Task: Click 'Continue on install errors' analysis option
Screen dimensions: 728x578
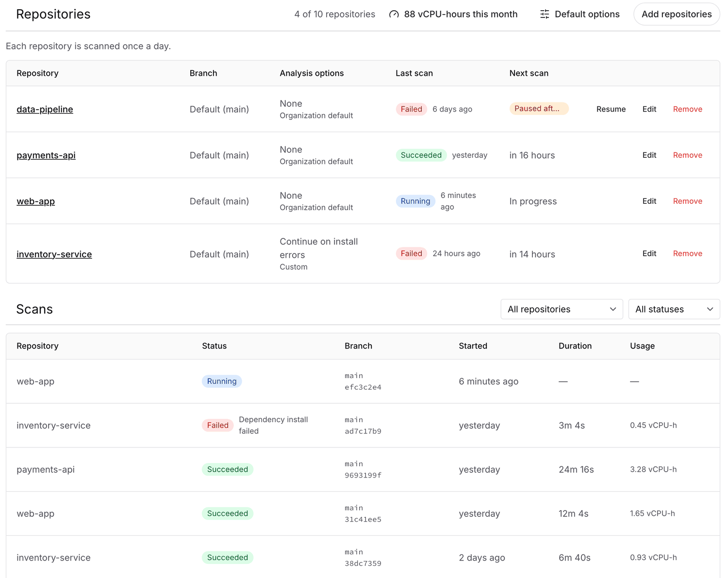Action: tap(319, 248)
